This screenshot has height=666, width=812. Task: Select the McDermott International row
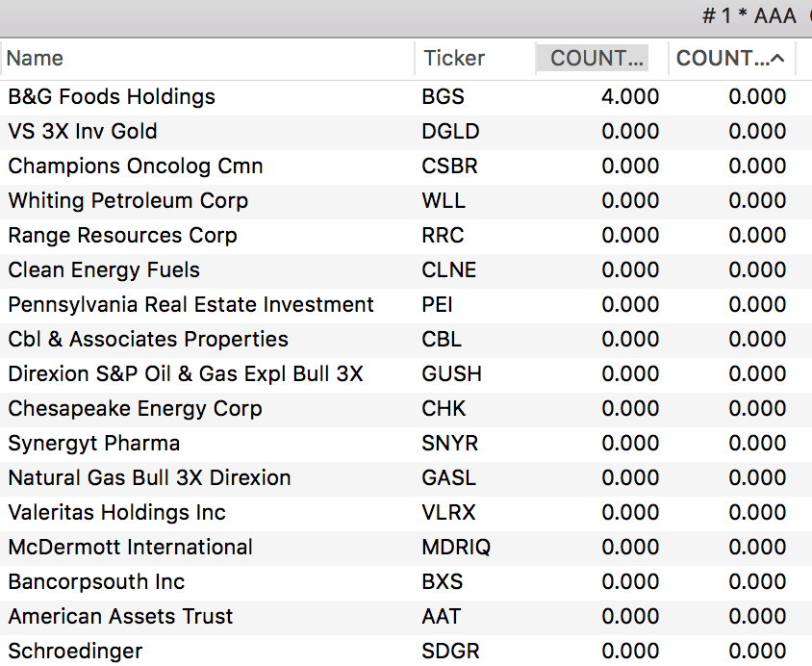pos(130,548)
